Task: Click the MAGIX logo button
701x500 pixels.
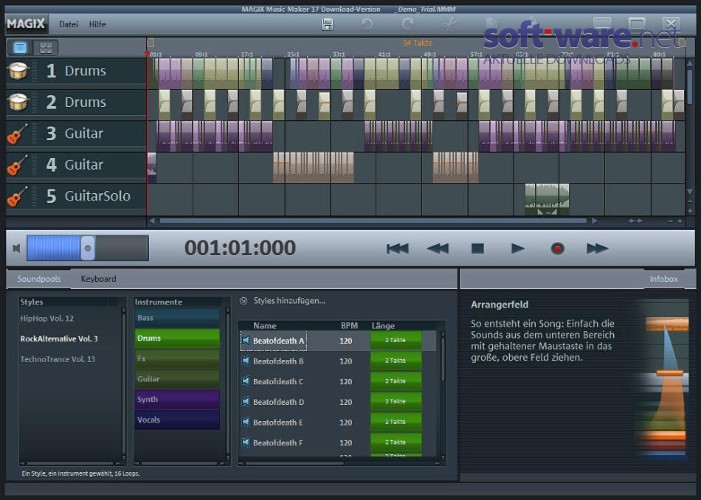Action: tap(26, 24)
